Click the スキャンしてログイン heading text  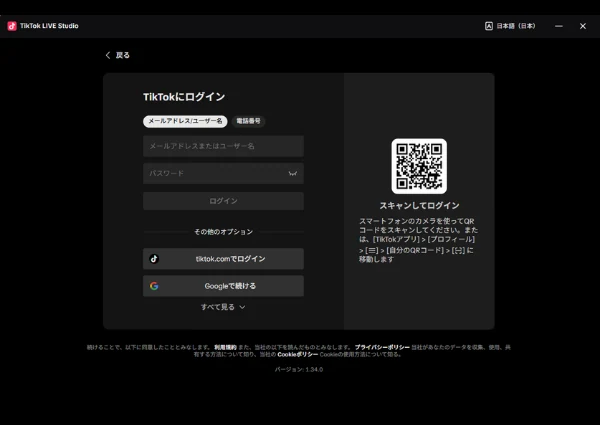coord(419,205)
